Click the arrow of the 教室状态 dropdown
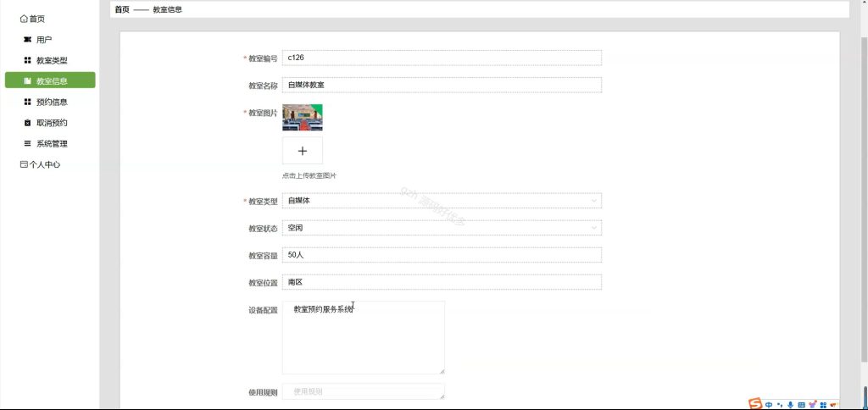The width and height of the screenshot is (868, 410). click(x=594, y=227)
